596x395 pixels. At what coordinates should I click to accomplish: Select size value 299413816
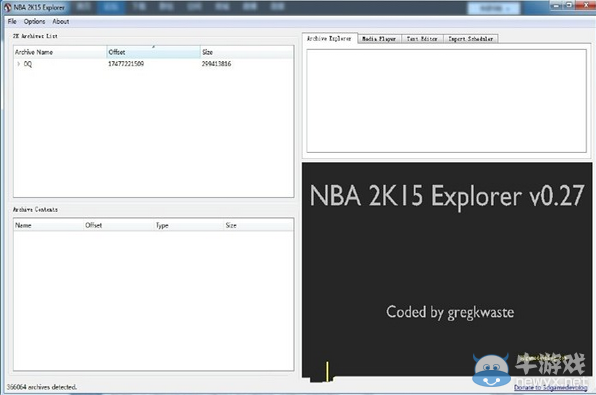point(216,64)
